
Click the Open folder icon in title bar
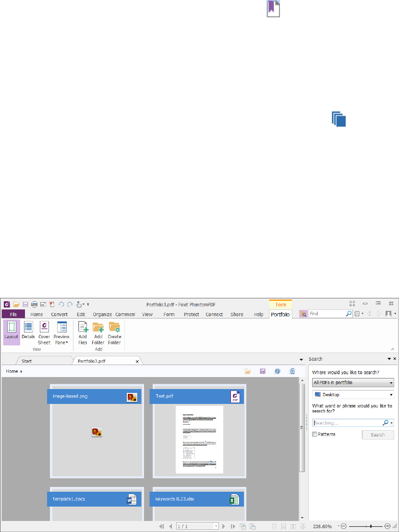pos(16,304)
